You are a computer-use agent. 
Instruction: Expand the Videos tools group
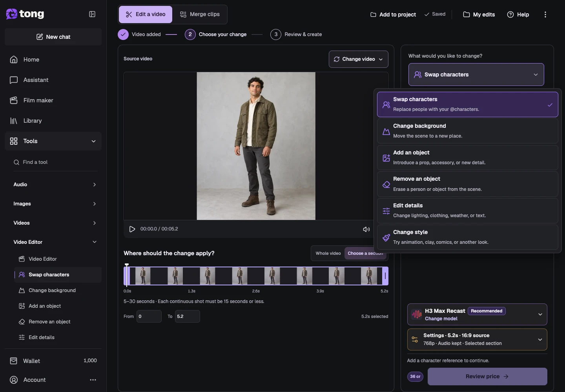(55, 223)
